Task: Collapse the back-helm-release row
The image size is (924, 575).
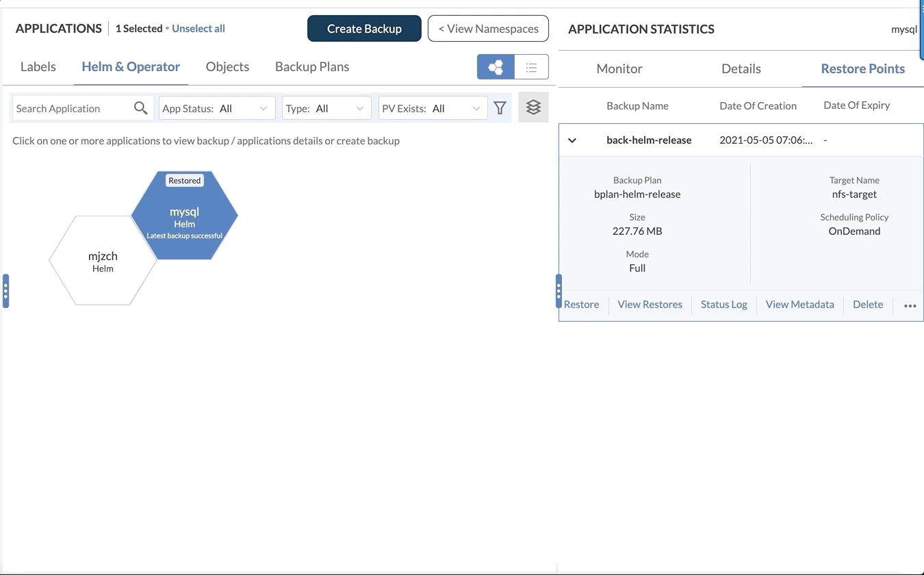Action: tap(572, 140)
